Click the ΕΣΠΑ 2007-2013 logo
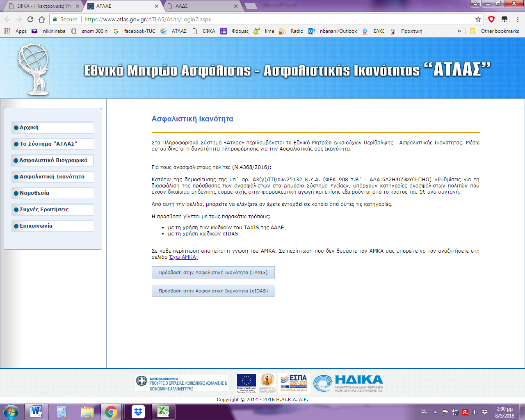Image resolution: width=525 pixels, height=420 pixels. click(x=294, y=383)
